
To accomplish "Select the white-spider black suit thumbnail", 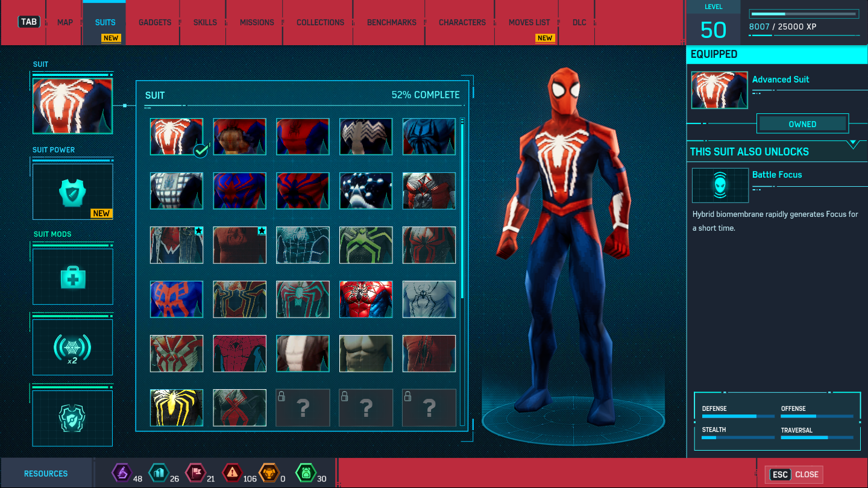I will click(365, 137).
